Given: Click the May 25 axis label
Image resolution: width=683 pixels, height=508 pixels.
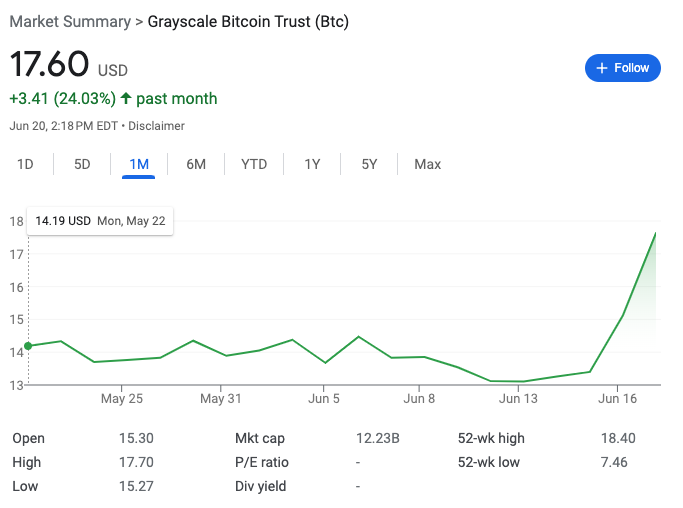Looking at the screenshot, I should 122,399.
